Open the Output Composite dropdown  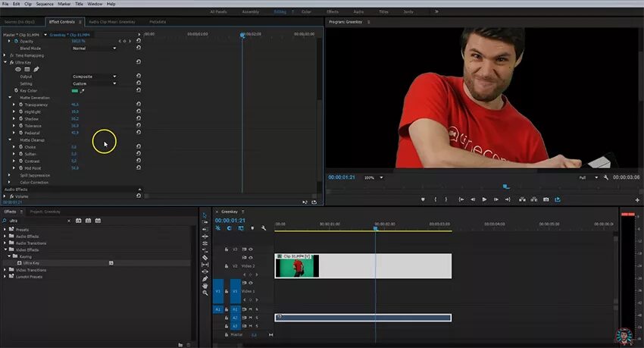[x=94, y=77]
